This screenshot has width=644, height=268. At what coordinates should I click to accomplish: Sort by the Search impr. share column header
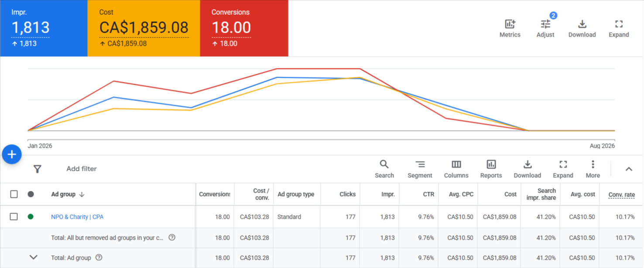coord(540,194)
